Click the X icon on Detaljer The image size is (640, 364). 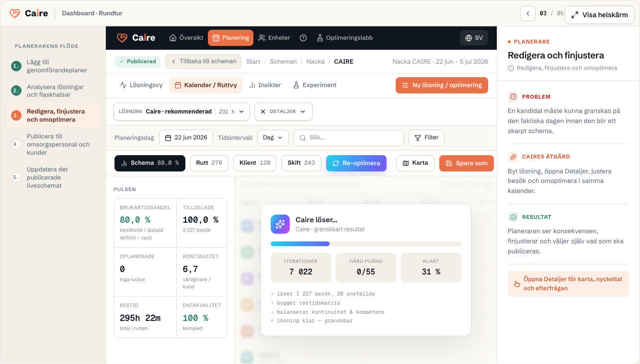263,112
